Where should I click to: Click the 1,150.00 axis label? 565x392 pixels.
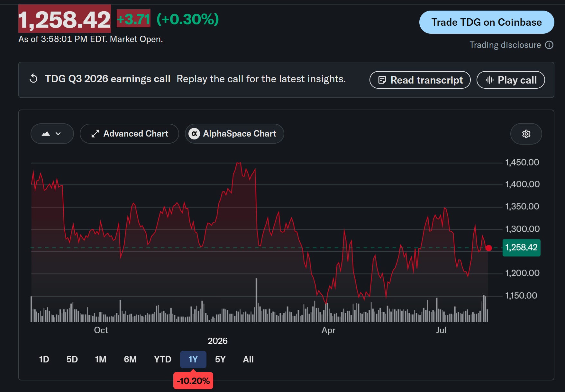coord(521,296)
